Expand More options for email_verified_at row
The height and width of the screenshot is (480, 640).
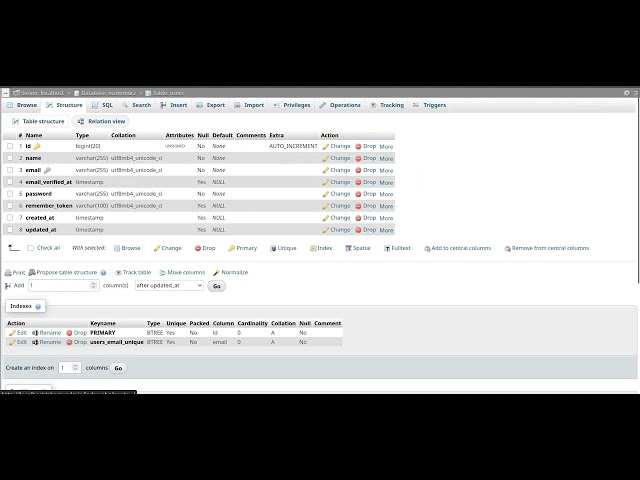[386, 182]
